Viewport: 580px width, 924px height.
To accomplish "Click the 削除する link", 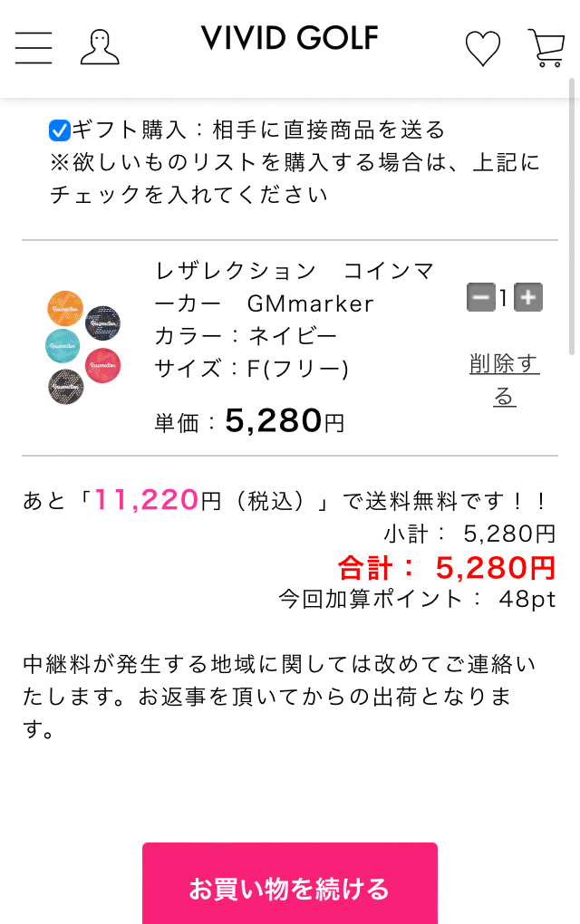I will (x=505, y=380).
